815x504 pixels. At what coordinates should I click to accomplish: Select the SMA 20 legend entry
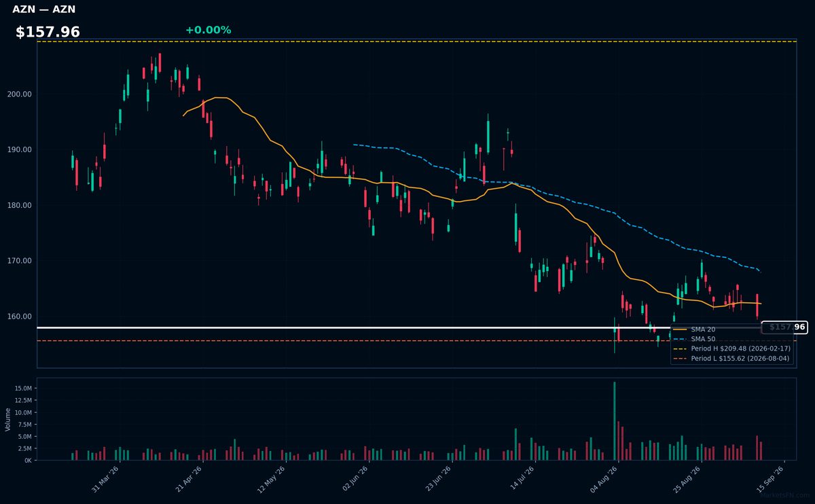click(x=693, y=329)
